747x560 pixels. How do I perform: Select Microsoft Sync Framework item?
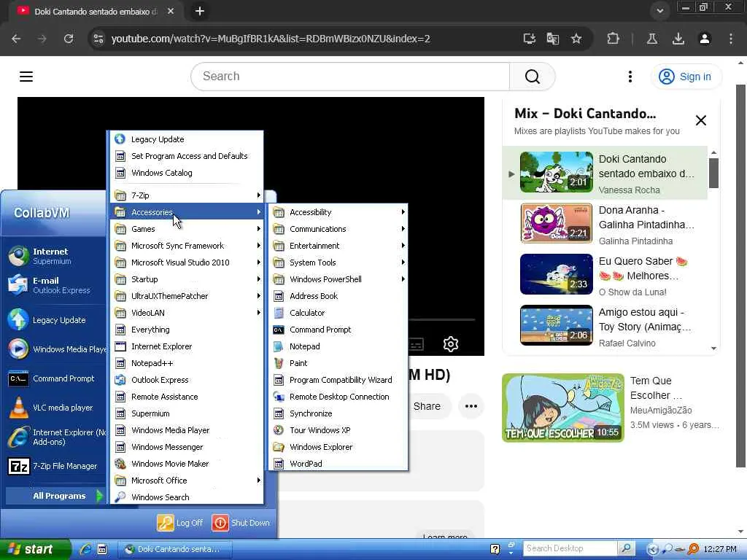click(x=187, y=246)
